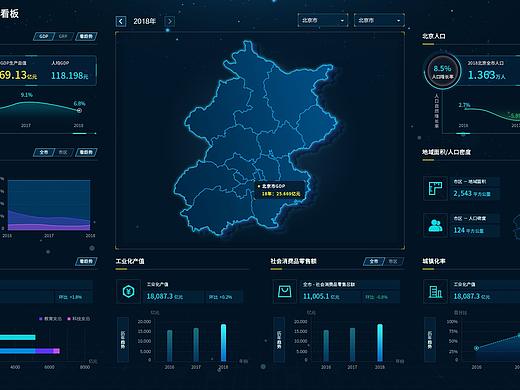Open the right 北京市 dropdown
The height and width of the screenshot is (390, 520).
click(x=379, y=20)
